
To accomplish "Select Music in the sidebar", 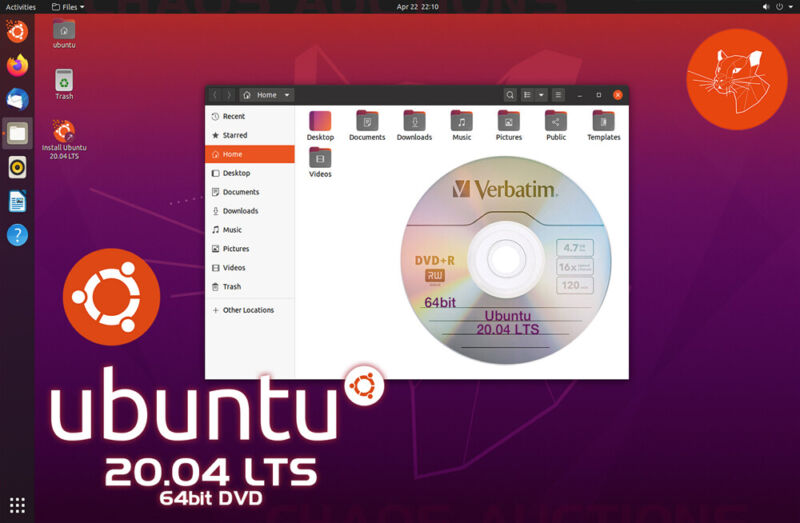I will 250,230.
